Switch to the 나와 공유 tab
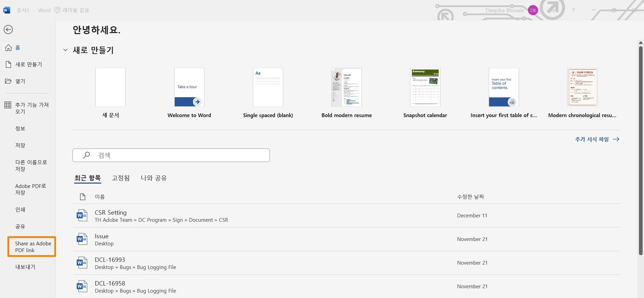 coord(154,178)
